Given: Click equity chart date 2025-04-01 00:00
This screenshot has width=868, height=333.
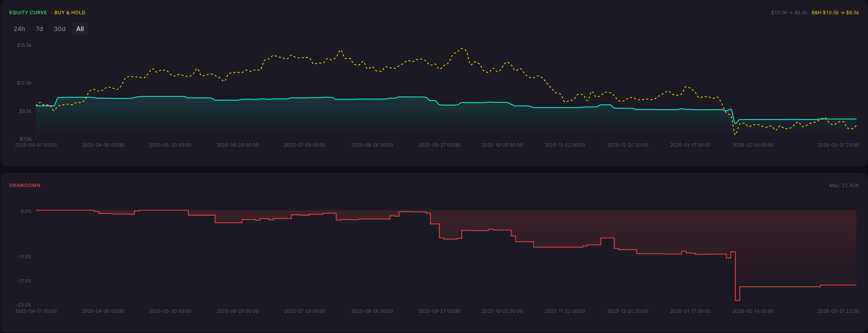Looking at the screenshot, I should click(x=36, y=145).
